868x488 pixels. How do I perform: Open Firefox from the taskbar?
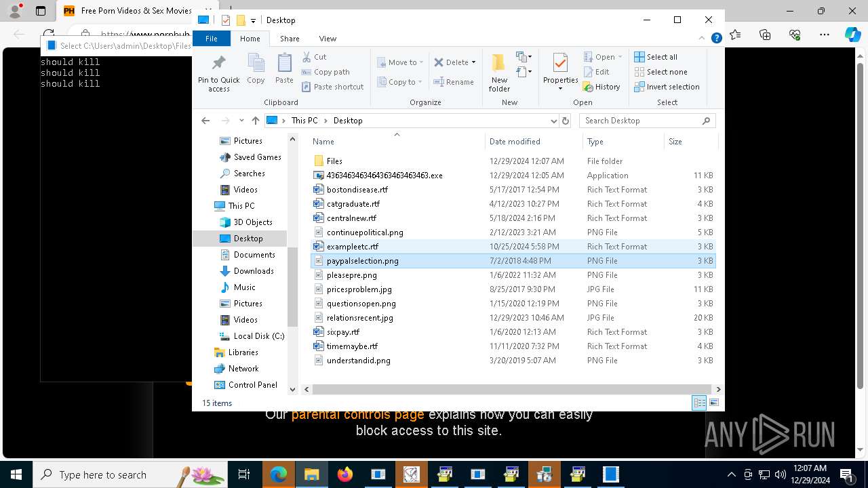[345, 474]
